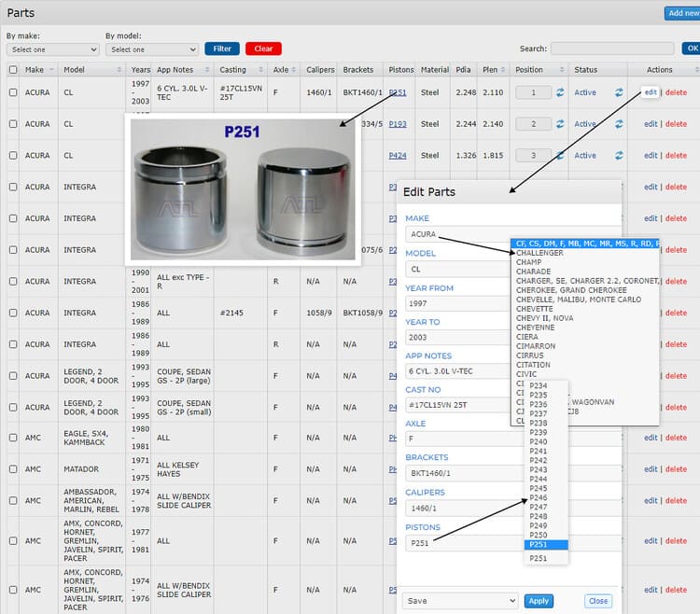The image size is (700, 614).
Task: Click BRACKETS field showing BKT1460/1
Action: [x=513, y=473]
